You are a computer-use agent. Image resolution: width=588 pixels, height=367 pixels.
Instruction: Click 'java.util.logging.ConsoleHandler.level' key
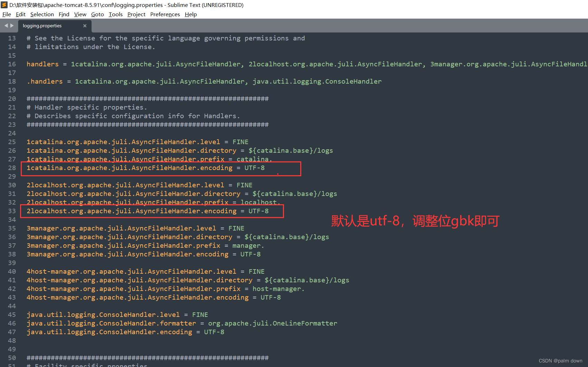[x=103, y=314]
